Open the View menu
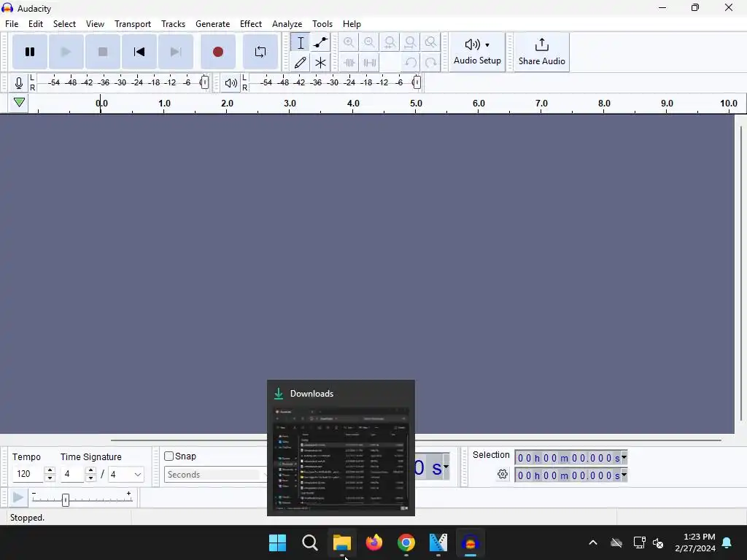747x560 pixels. tap(95, 24)
